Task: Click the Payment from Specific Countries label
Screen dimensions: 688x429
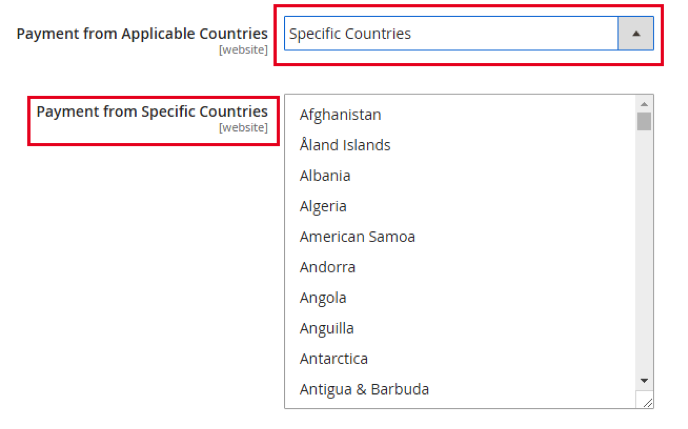Action: tap(152, 111)
